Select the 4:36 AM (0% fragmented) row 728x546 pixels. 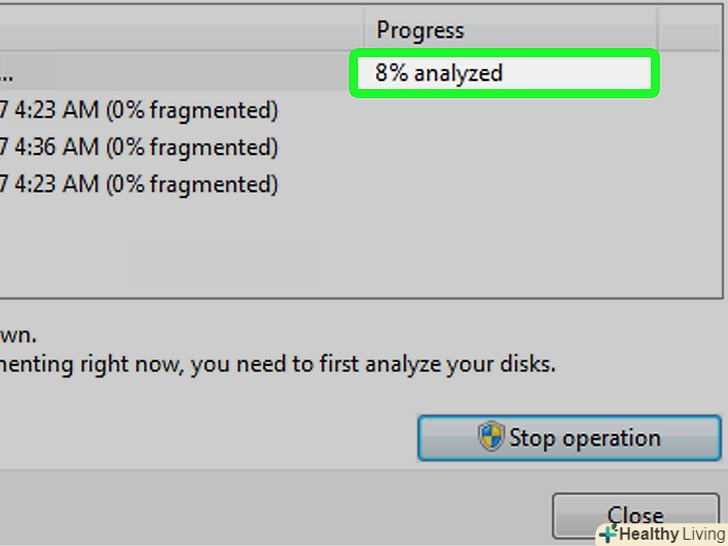pyautogui.click(x=140, y=147)
